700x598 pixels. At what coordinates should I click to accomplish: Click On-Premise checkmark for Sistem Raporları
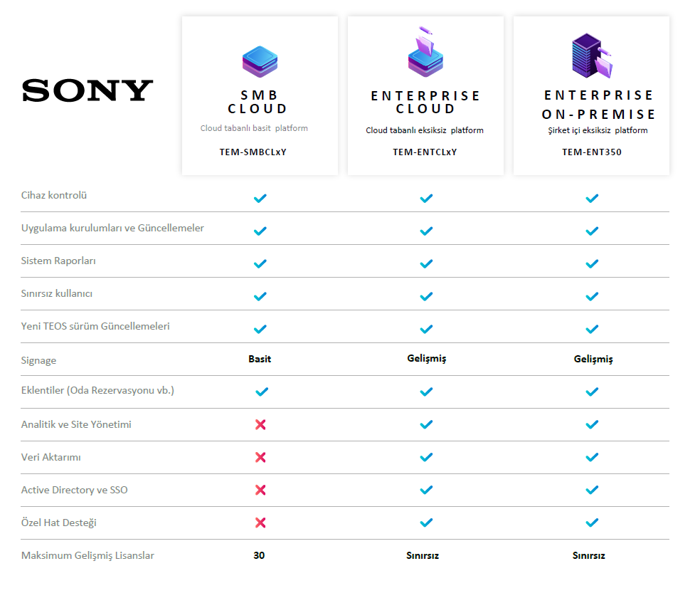592,263
